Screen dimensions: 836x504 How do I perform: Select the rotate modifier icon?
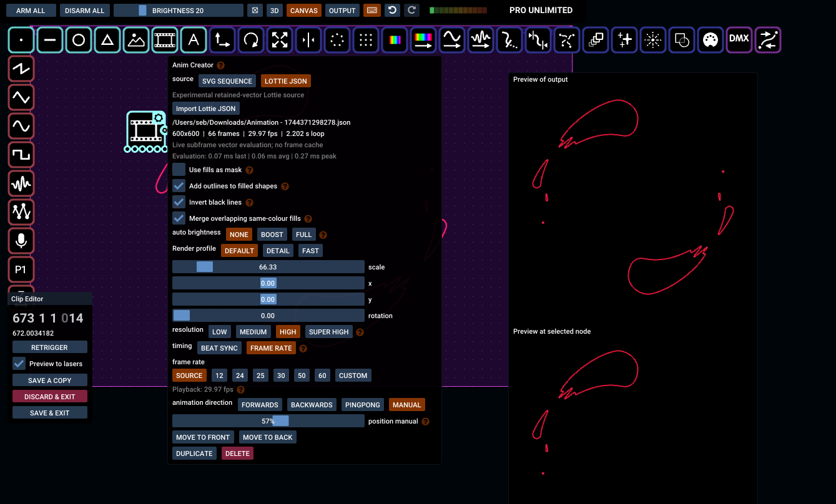point(251,40)
